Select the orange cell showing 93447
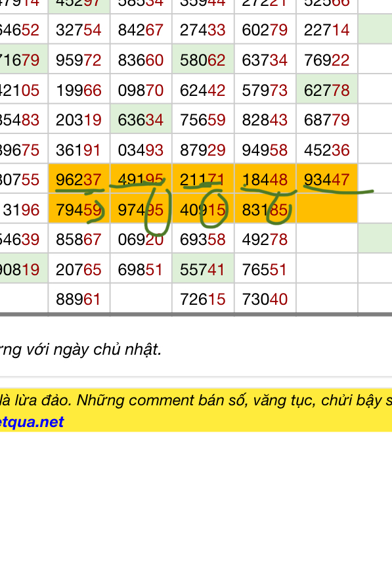The image size is (392, 584). click(327, 179)
